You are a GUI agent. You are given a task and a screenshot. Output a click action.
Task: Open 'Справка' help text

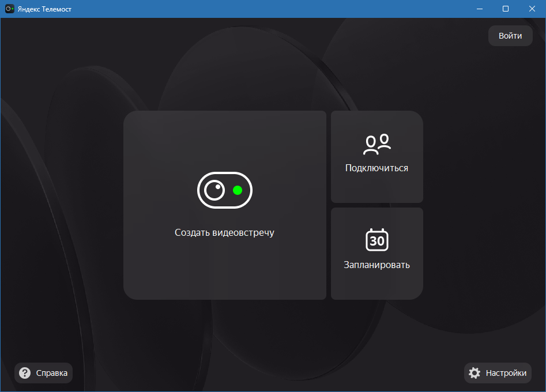pyautogui.click(x=52, y=373)
